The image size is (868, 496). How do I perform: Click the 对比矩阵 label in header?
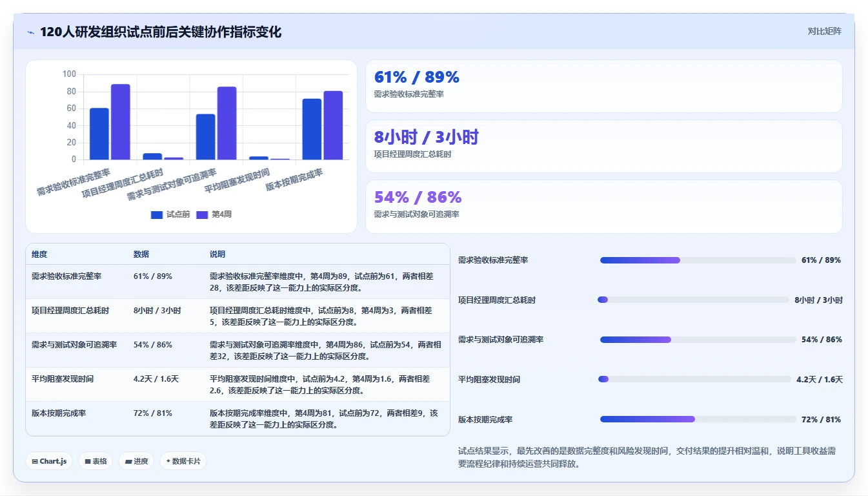point(825,31)
